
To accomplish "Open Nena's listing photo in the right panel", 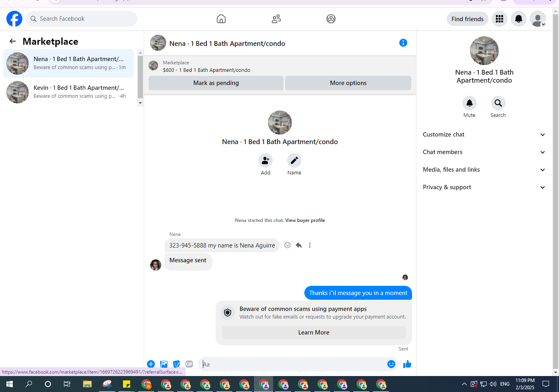I will (x=484, y=51).
